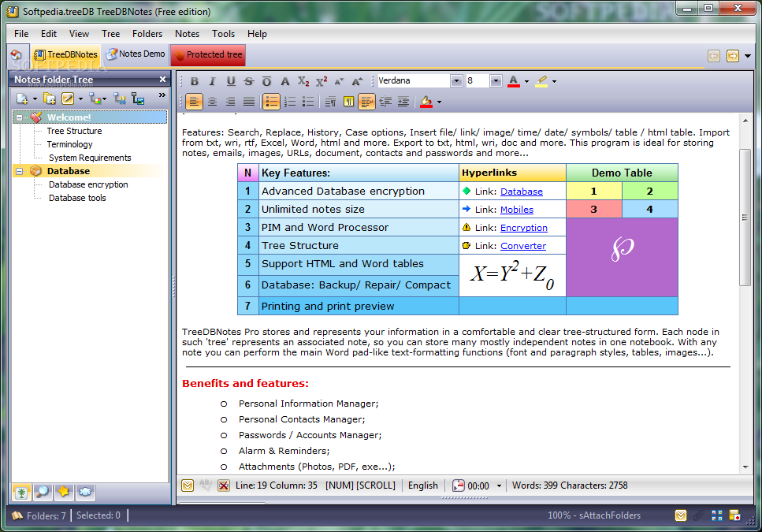The image size is (762, 532).
Task: Click the tree node color icon
Action: [95, 99]
